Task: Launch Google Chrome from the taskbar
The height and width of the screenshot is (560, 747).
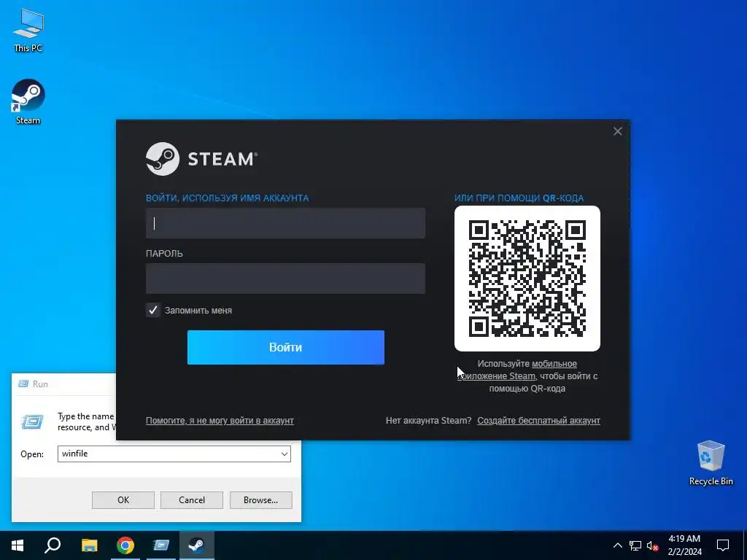Action: point(125,545)
